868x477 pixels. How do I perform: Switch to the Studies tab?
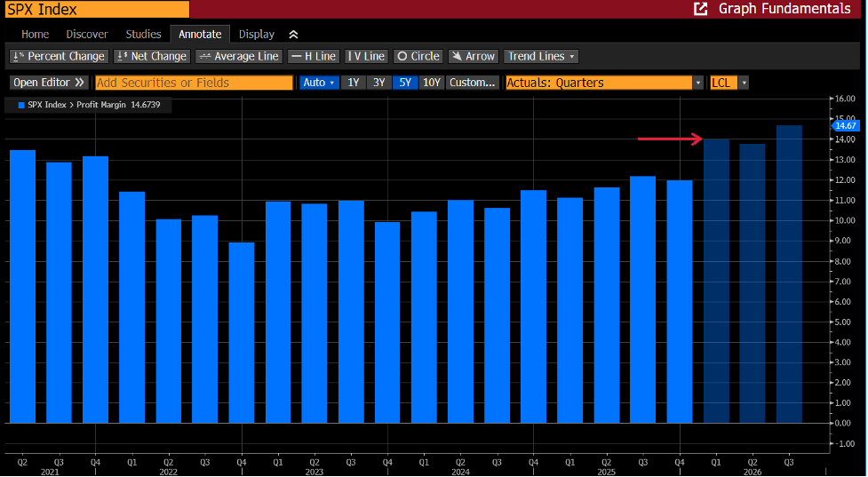(143, 35)
